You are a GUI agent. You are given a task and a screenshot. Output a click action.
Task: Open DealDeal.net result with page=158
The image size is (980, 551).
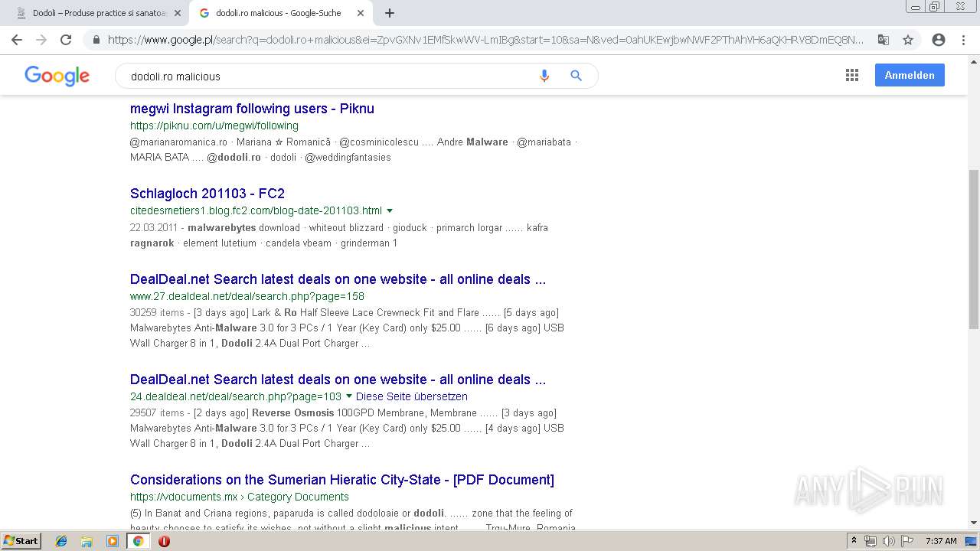pyautogui.click(x=338, y=279)
